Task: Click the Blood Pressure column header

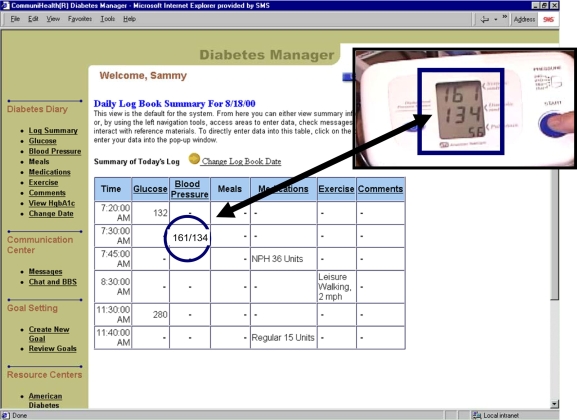Action: click(190, 189)
